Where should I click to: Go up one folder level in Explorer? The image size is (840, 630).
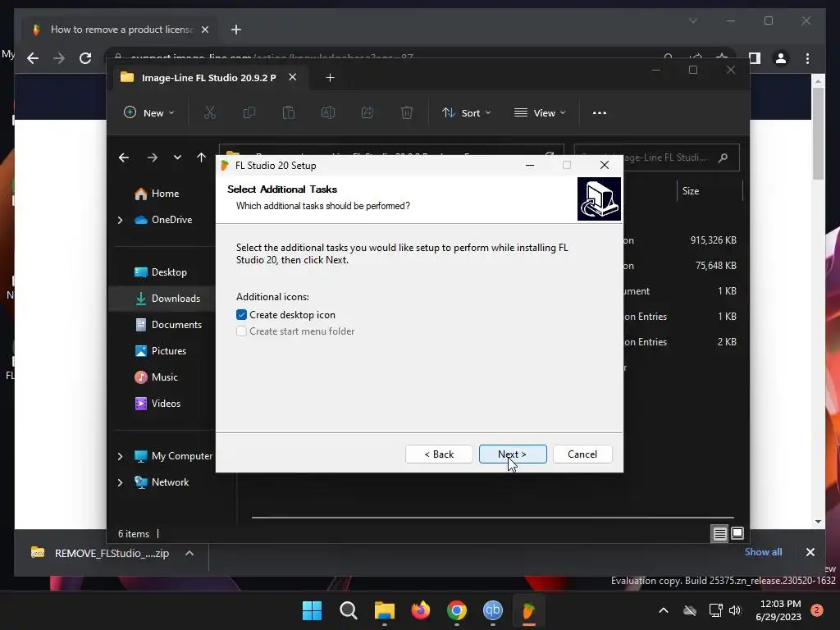[x=201, y=157]
